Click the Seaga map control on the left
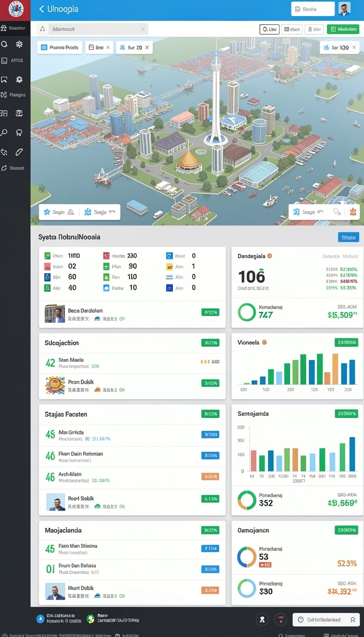Image resolution: width=364 pixels, height=637 pixels. click(100, 212)
